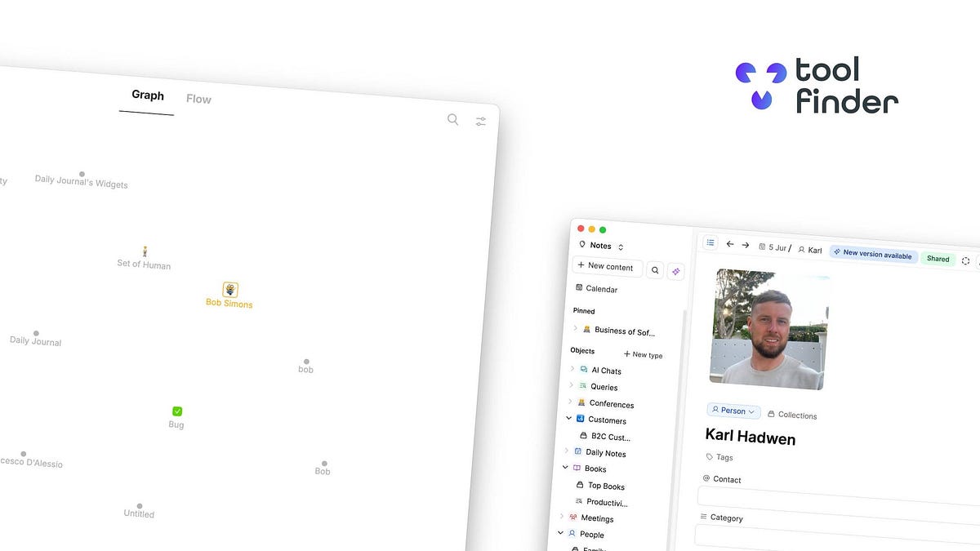Open graph search magnifier icon
This screenshot has width=980, height=551.
453,119
